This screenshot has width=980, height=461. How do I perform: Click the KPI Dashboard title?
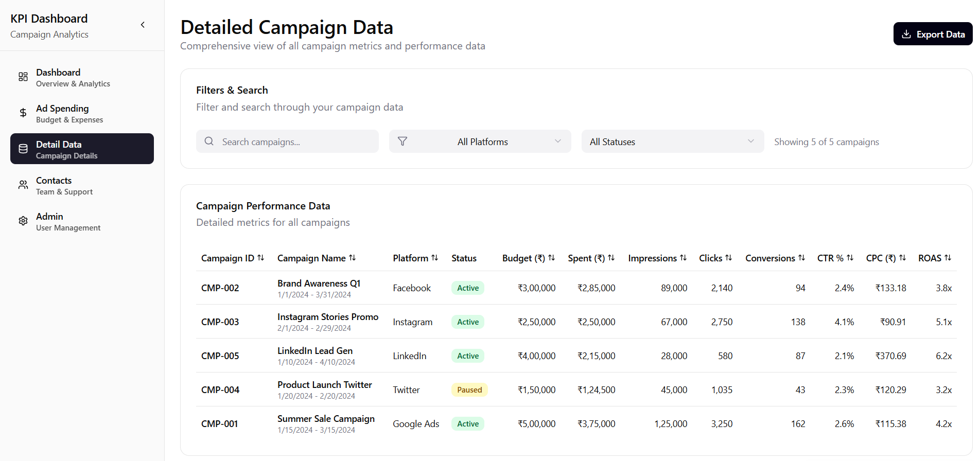point(49,19)
